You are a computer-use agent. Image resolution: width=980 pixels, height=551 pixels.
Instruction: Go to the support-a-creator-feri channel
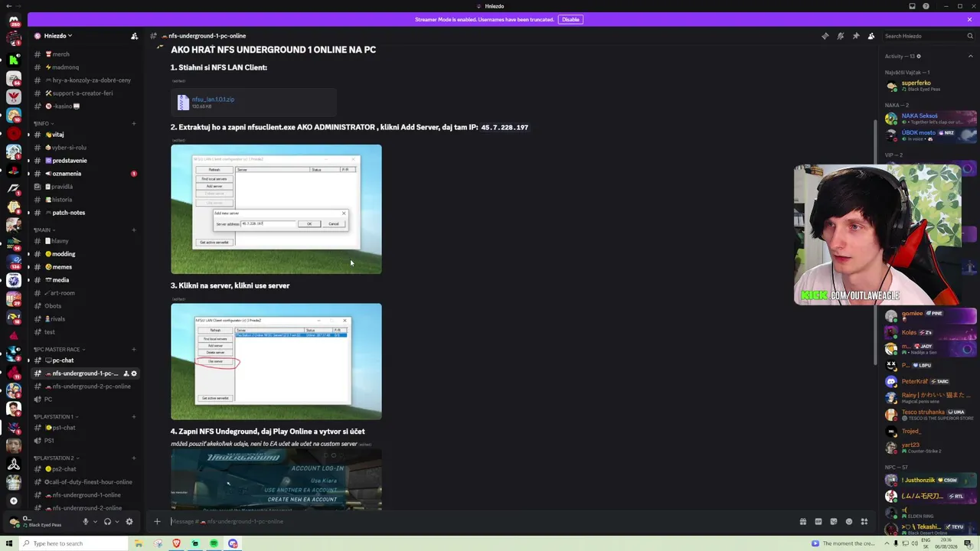[86, 93]
